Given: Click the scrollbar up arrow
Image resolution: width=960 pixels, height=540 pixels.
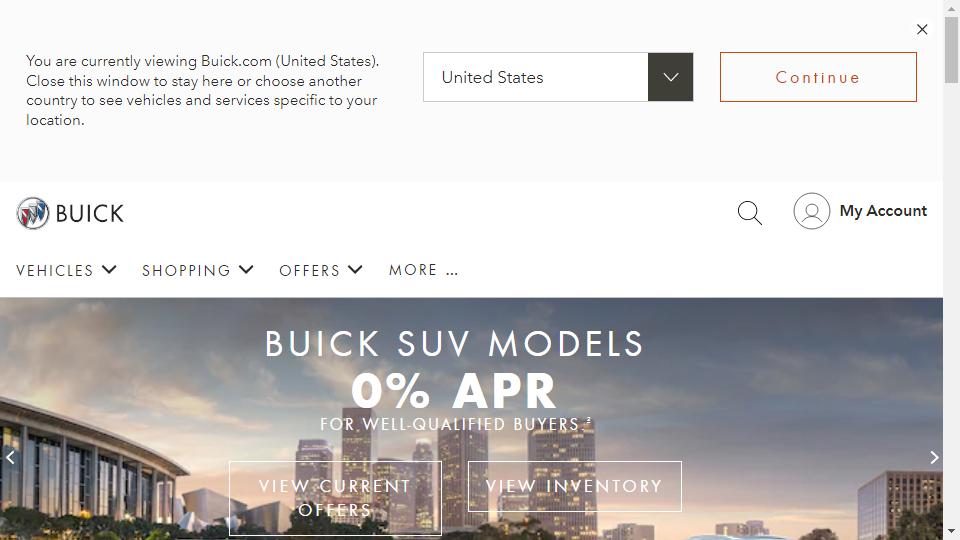Looking at the screenshot, I should [x=951, y=8].
